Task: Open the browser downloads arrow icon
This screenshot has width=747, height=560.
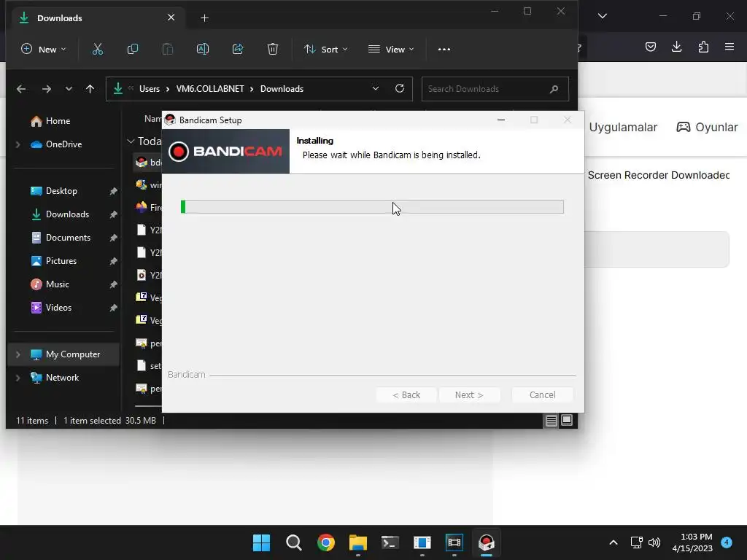Action: (x=676, y=47)
